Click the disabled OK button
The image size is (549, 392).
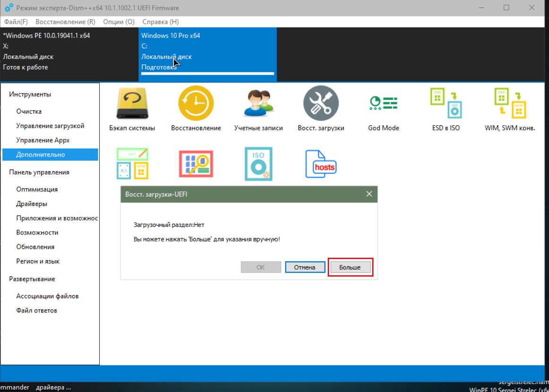click(261, 267)
